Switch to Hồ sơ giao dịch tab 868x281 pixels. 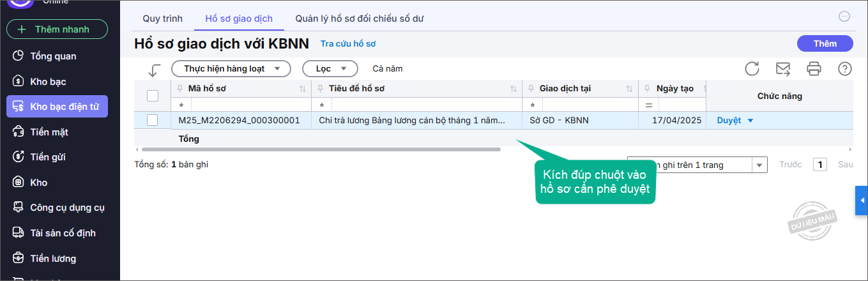239,19
